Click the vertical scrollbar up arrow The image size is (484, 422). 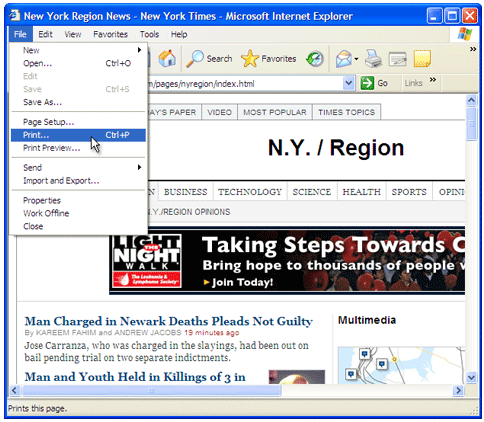click(471, 100)
